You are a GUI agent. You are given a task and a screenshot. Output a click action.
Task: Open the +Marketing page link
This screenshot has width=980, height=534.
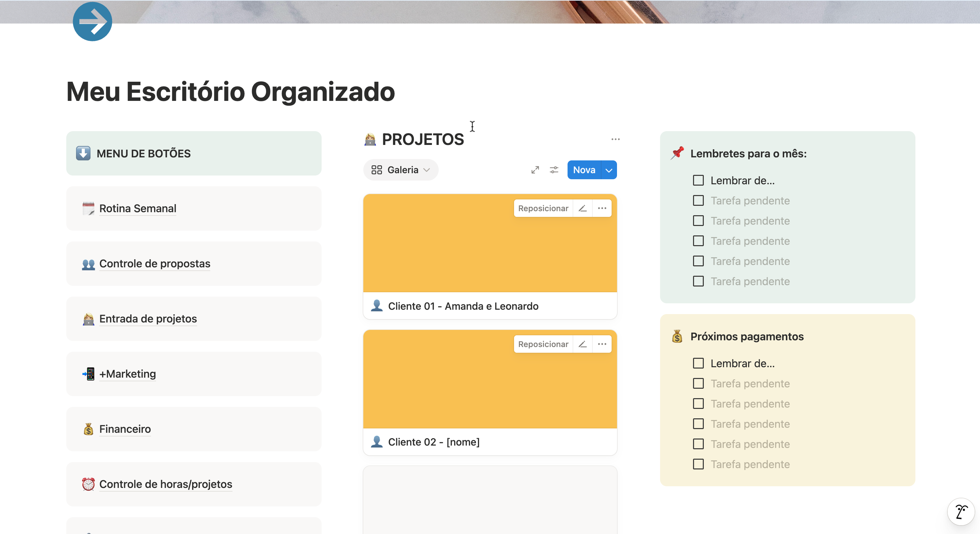(128, 374)
